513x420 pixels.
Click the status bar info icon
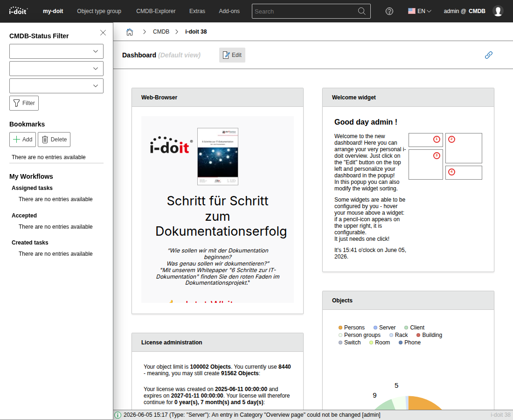tap(118, 415)
